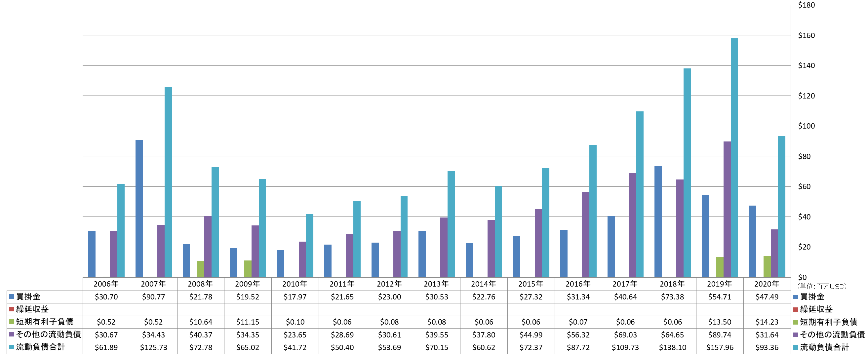Click the $138.10 流動負債合計 cell for 2018
Viewport: 868px width, 354px height.
[673, 347]
